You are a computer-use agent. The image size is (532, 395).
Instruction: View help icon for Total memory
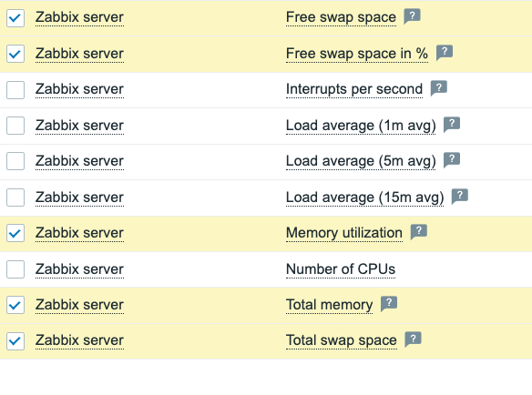[389, 303]
